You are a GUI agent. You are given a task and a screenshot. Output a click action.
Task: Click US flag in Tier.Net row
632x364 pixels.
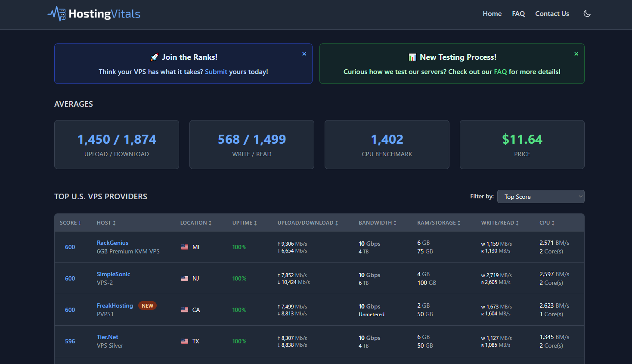point(185,341)
